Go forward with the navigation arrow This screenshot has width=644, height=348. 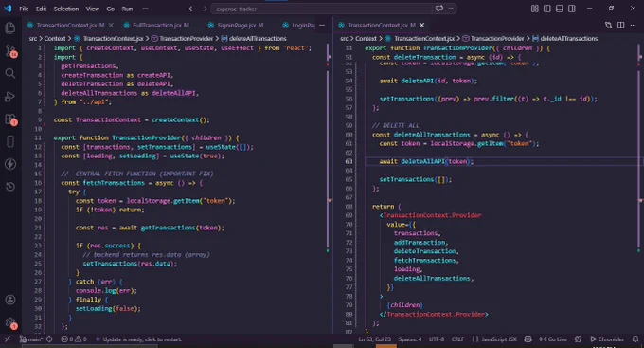[205, 9]
